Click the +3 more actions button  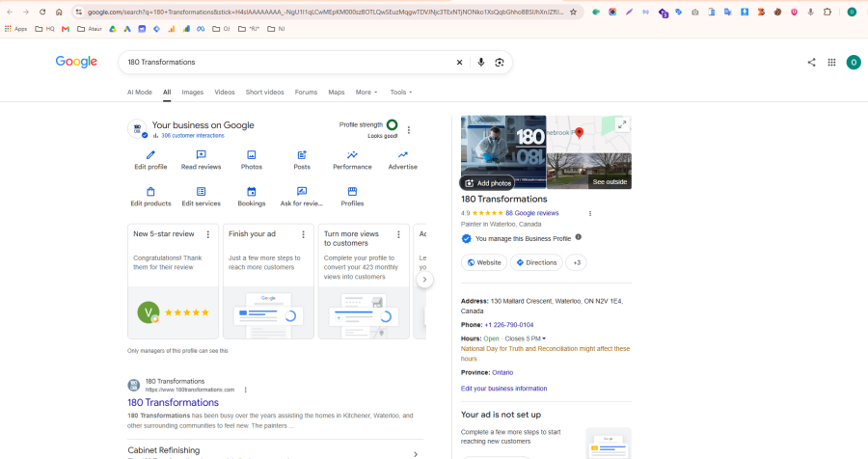pos(577,262)
